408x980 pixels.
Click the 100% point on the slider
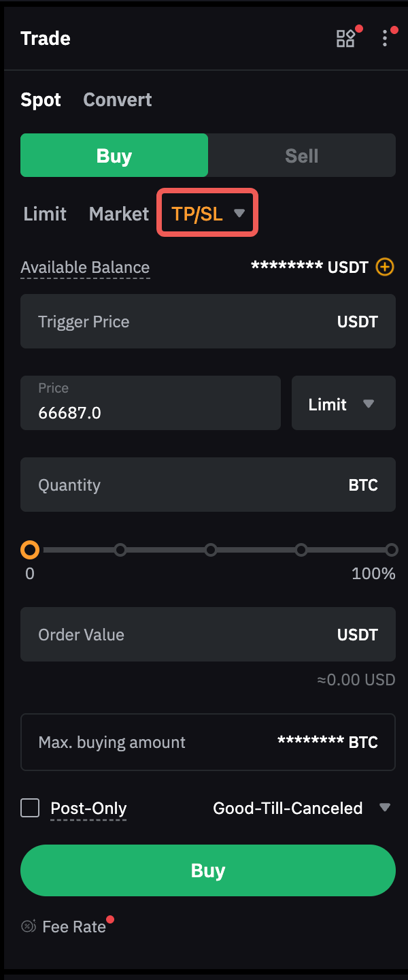391,550
